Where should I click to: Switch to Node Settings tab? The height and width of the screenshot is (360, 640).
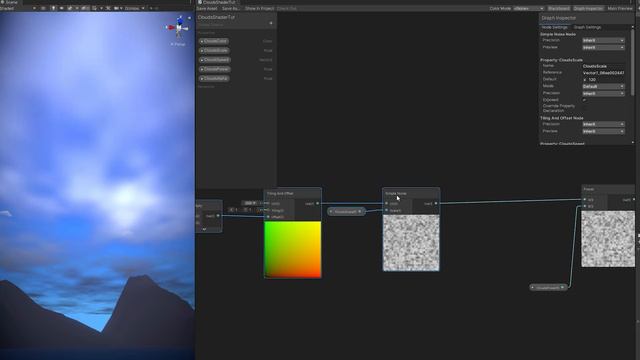coord(554,27)
